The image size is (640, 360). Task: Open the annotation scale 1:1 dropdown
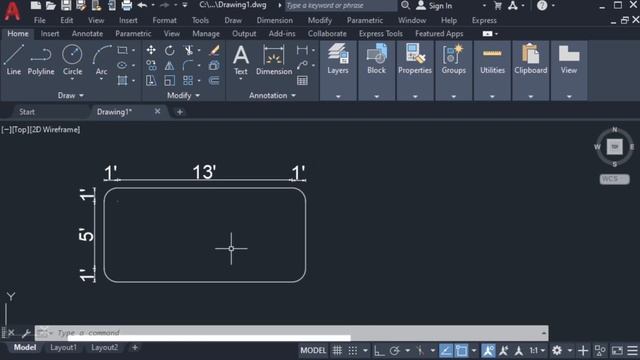(x=537, y=351)
